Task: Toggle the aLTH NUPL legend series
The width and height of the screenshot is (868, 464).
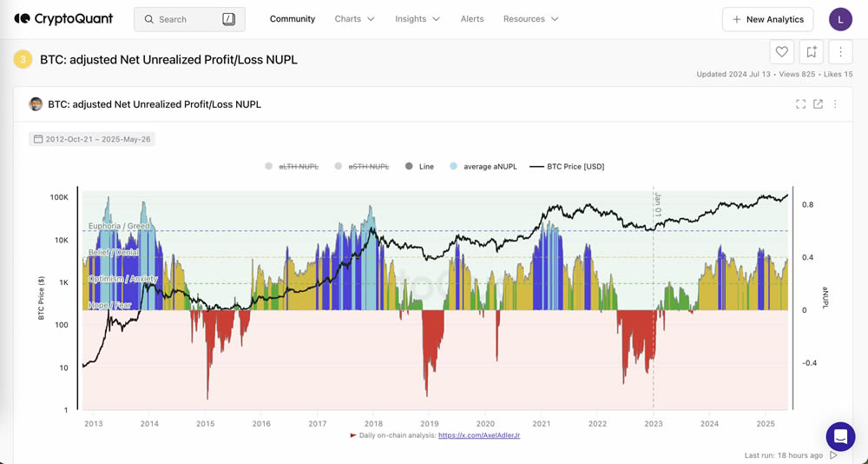Action: [296, 166]
